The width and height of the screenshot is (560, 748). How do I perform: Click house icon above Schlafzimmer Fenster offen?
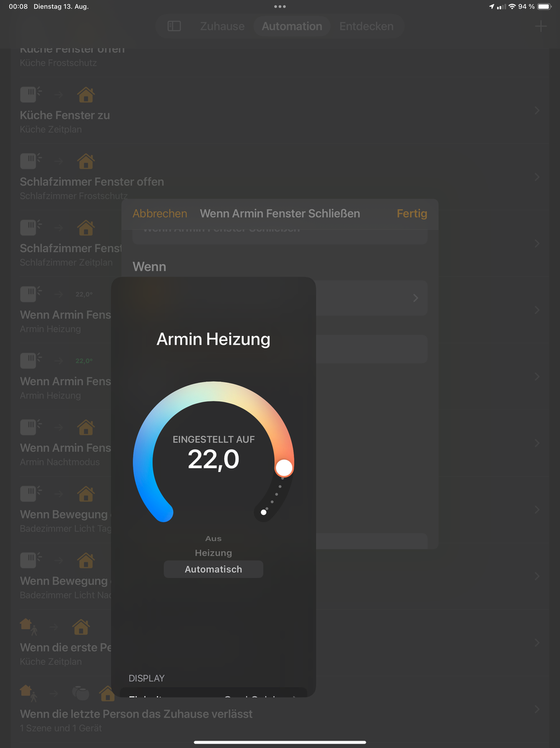[85, 161]
